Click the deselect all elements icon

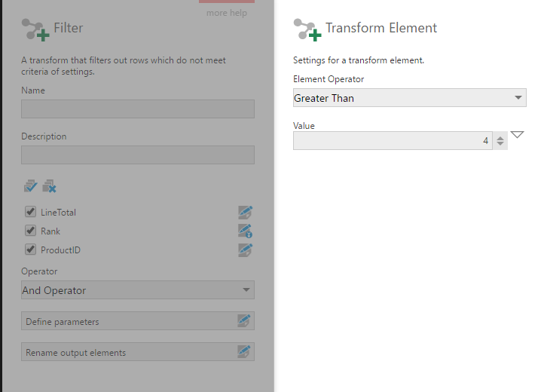[49, 185]
